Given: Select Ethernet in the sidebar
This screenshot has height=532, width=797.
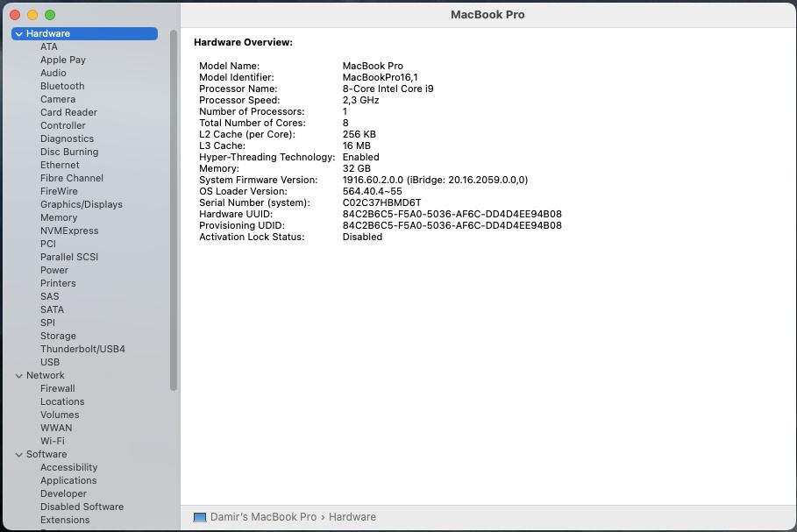Looking at the screenshot, I should [60, 165].
